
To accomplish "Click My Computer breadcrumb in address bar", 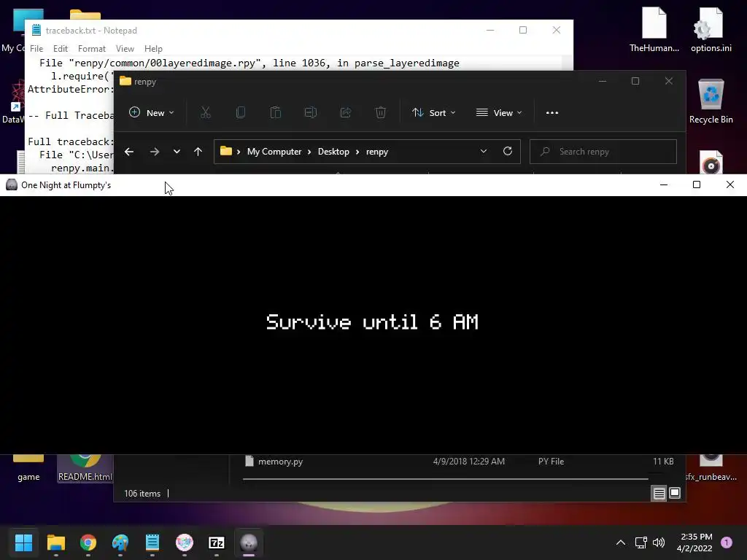I will click(x=274, y=152).
